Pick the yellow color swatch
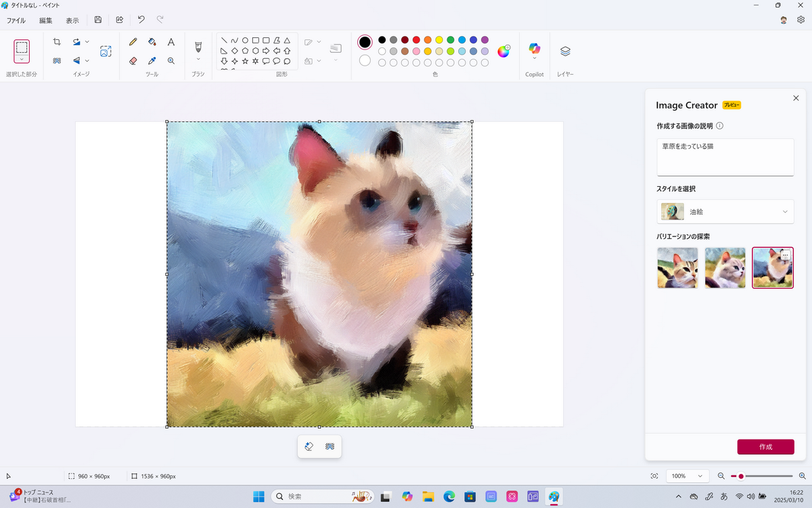The image size is (812, 508). (x=439, y=40)
